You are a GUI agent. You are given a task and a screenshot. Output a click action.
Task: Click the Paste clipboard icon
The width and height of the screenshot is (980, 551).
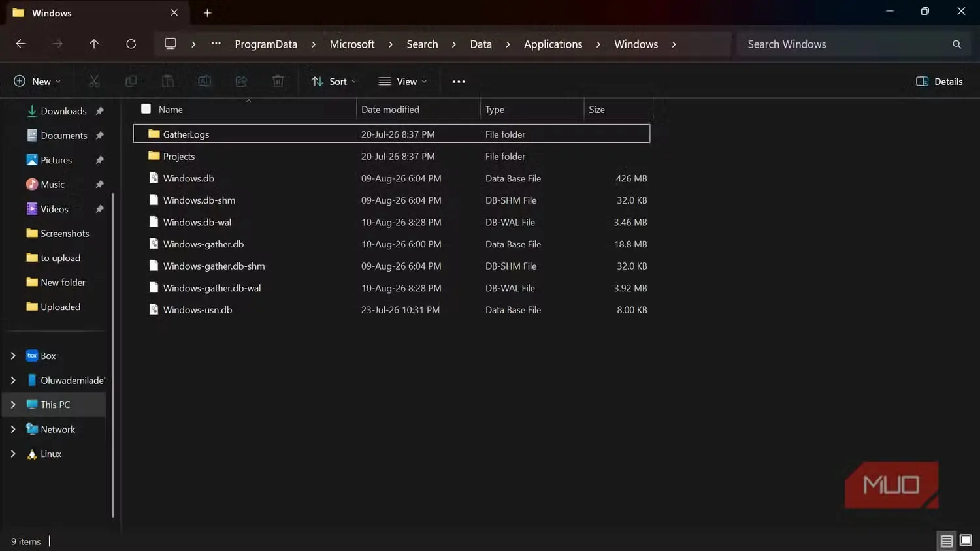(168, 81)
